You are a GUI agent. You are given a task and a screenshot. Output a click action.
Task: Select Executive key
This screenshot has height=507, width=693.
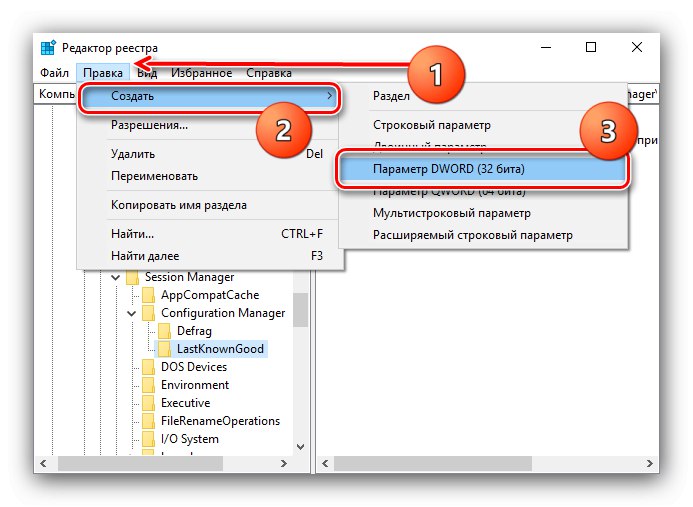pyautogui.click(x=185, y=403)
